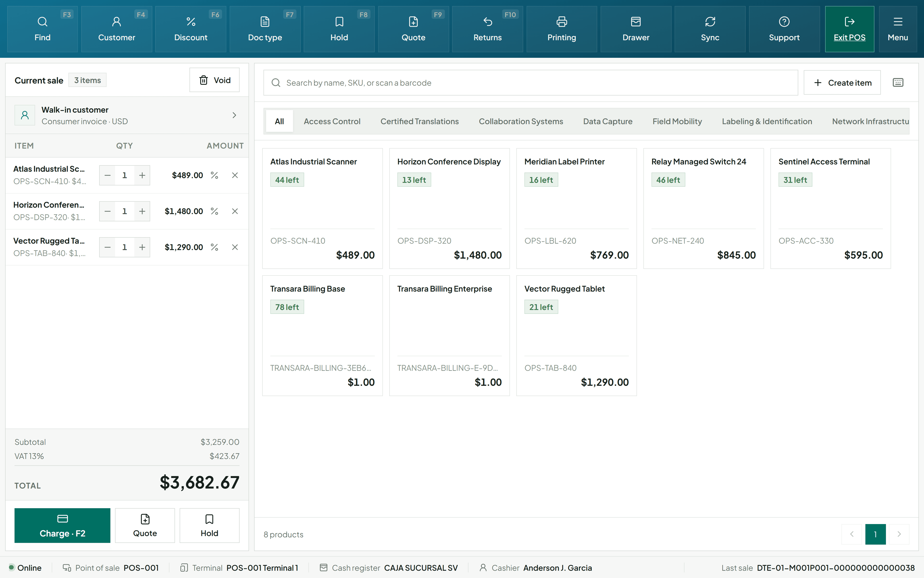Apply line discount to Atlas Industrial Scanner

215,175
